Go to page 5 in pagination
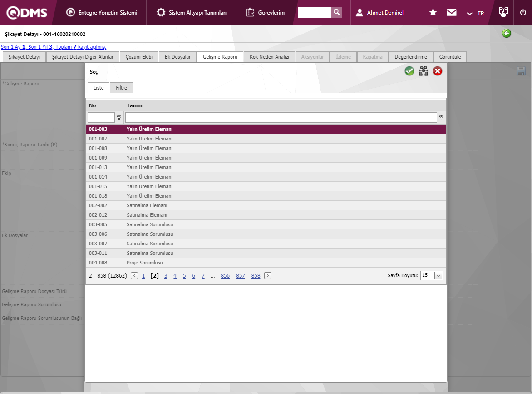The height and width of the screenshot is (394, 532). [184, 276]
